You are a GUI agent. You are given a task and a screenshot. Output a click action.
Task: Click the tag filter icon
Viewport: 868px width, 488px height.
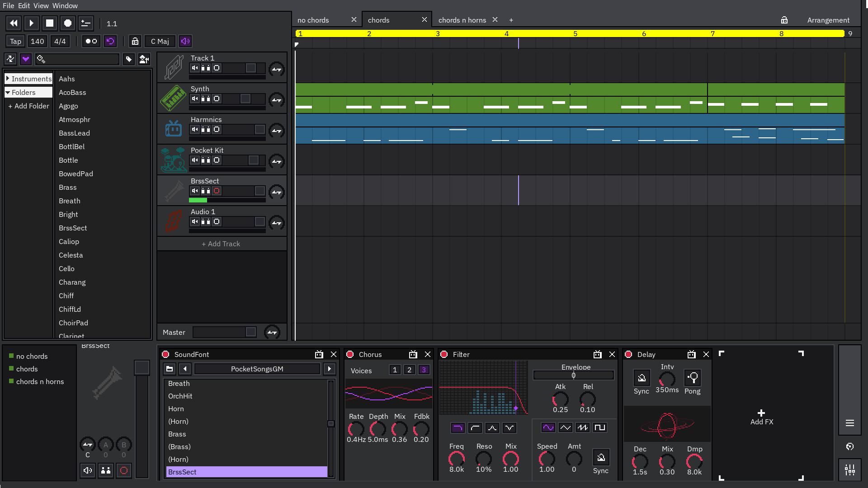click(x=129, y=59)
